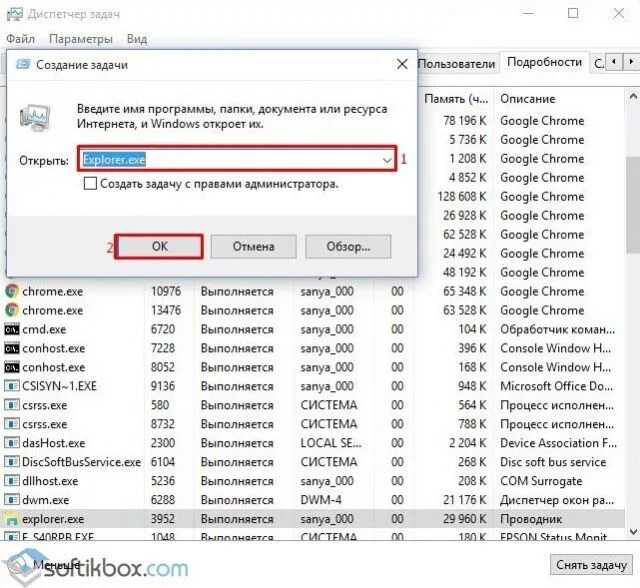Select Chrome icon of process 10976
Screen dimensions: 640x588
pos(12,291)
